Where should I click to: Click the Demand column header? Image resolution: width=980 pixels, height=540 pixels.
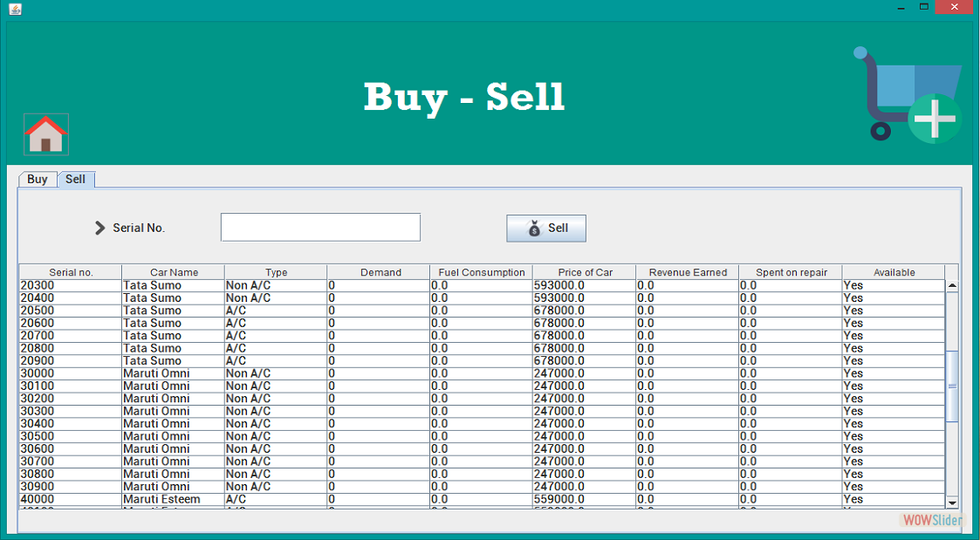[380, 272]
